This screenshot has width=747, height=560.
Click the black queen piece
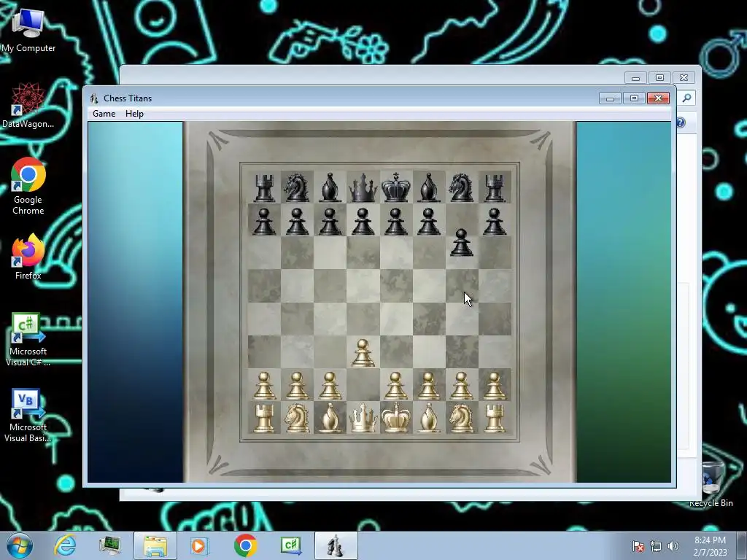[363, 187]
